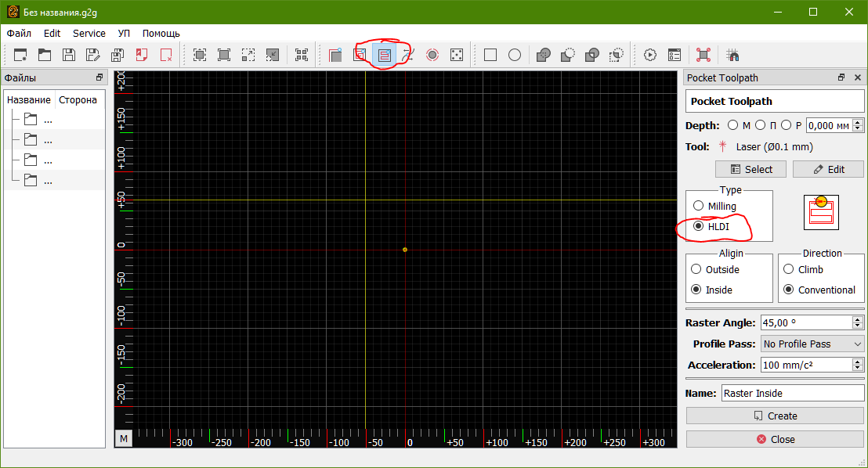Click the fit-to-content zoom icon
The height and width of the screenshot is (468, 868).
point(200,55)
